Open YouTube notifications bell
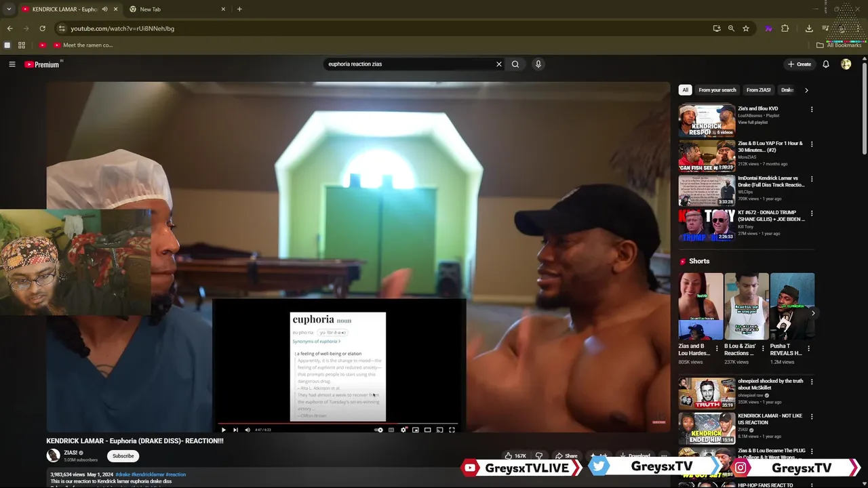The image size is (868, 488). [826, 64]
